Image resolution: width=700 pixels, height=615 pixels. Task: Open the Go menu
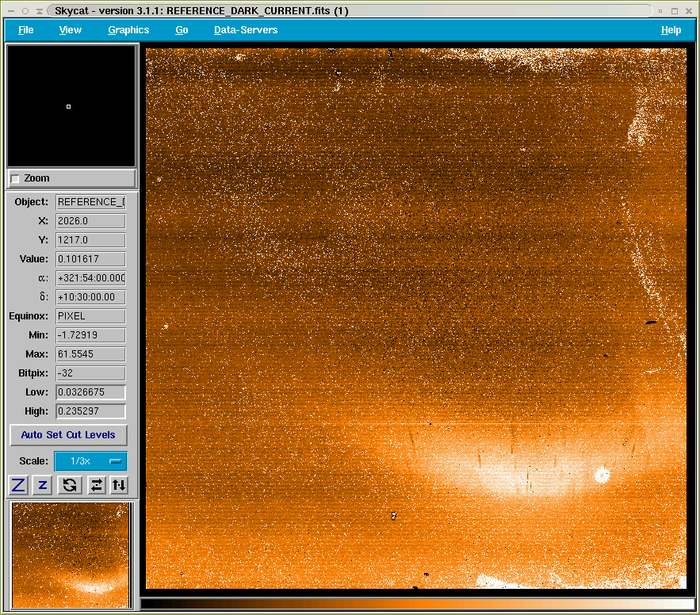(182, 30)
